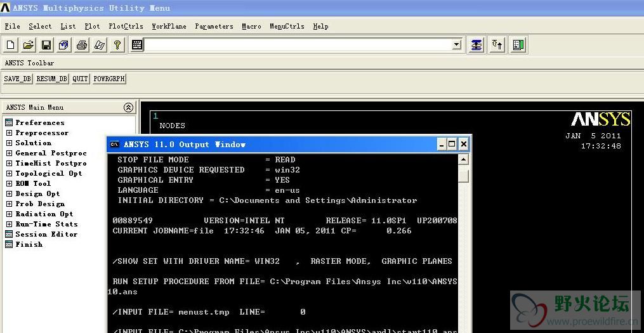644x333 pixels.
Task: Open the Help menu
Action: pos(321,26)
